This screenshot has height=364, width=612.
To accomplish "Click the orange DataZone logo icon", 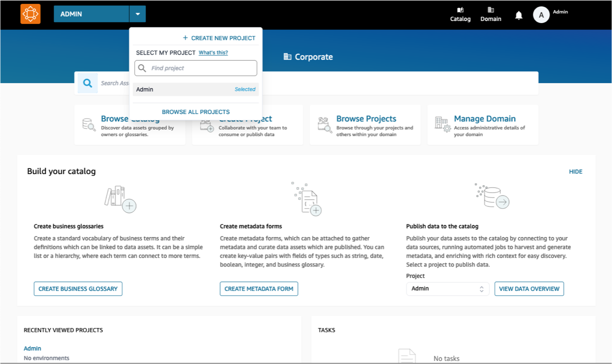I will 30,14.
